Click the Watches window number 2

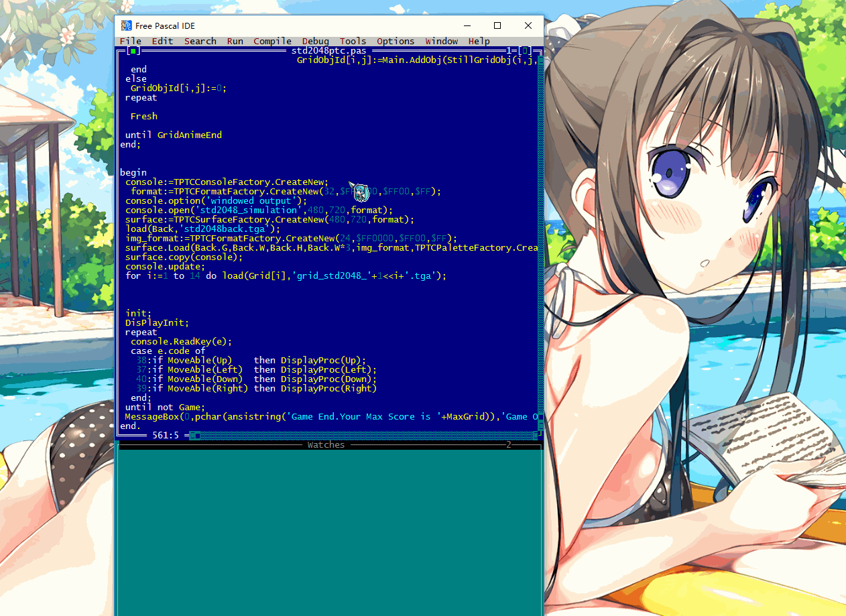[x=509, y=444]
